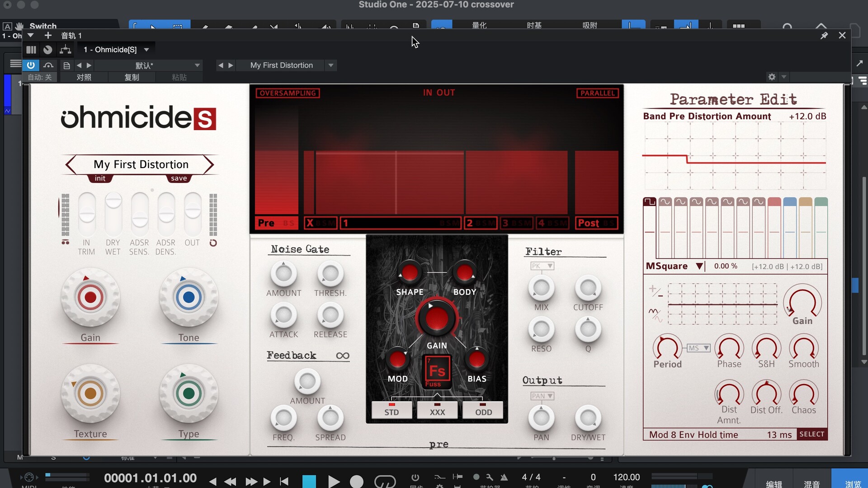
Task: Select the XXX distortion variant
Action: click(x=437, y=410)
